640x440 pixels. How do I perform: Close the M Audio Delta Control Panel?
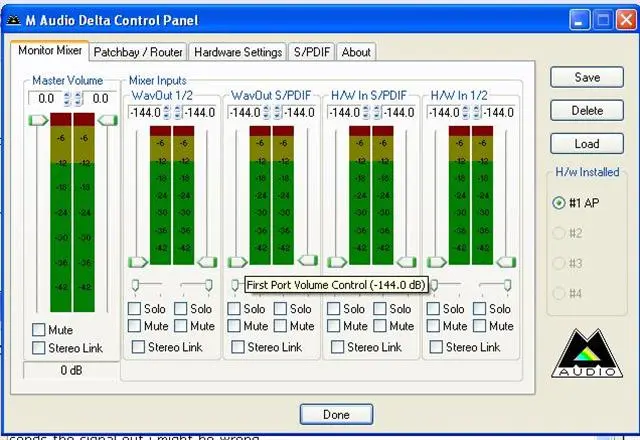pos(625,19)
